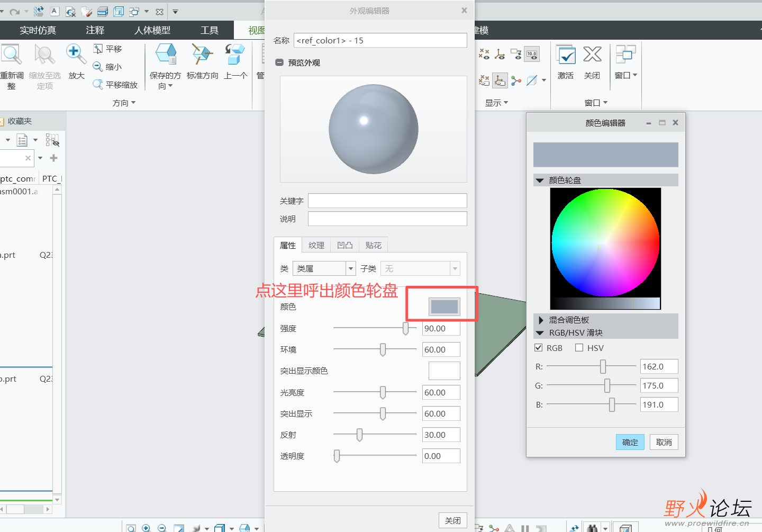Image resolution: width=762 pixels, height=532 pixels.
Task: Expand the 混合调色板 section
Action: pyautogui.click(x=540, y=320)
